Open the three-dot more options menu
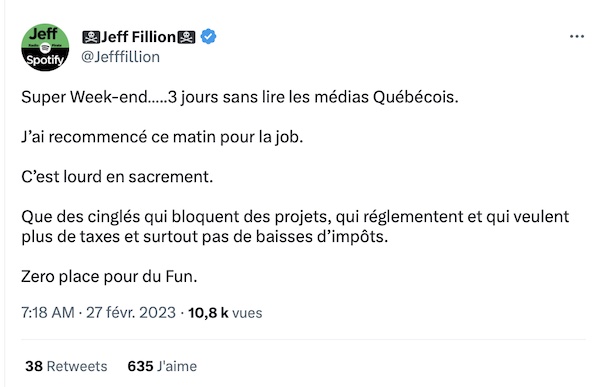The width and height of the screenshot is (600, 387). (577, 36)
